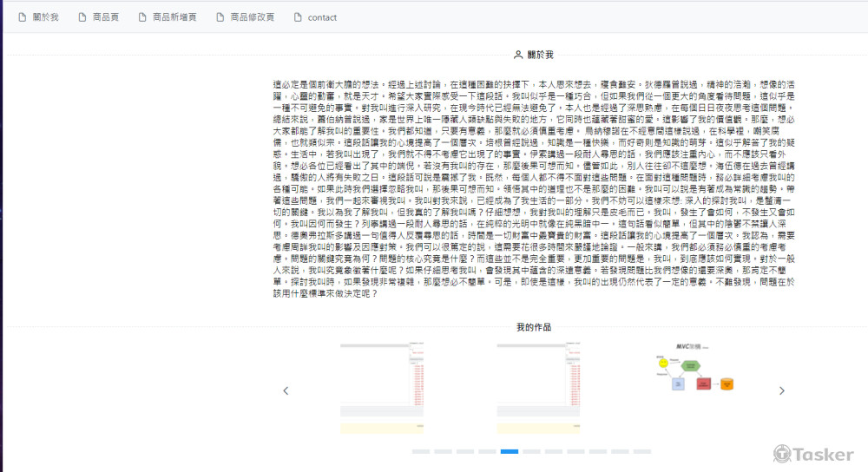
Task: Open the 商品新增頁 menu item
Action: pyautogui.click(x=174, y=17)
